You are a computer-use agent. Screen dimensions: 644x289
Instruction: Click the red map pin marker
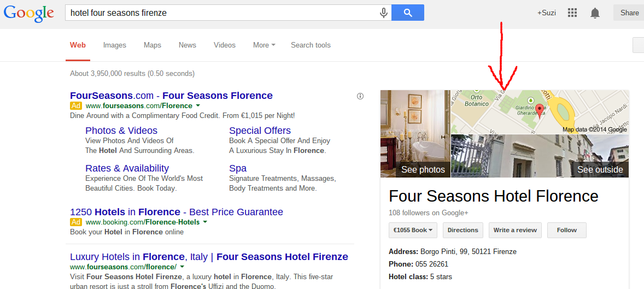(x=540, y=111)
